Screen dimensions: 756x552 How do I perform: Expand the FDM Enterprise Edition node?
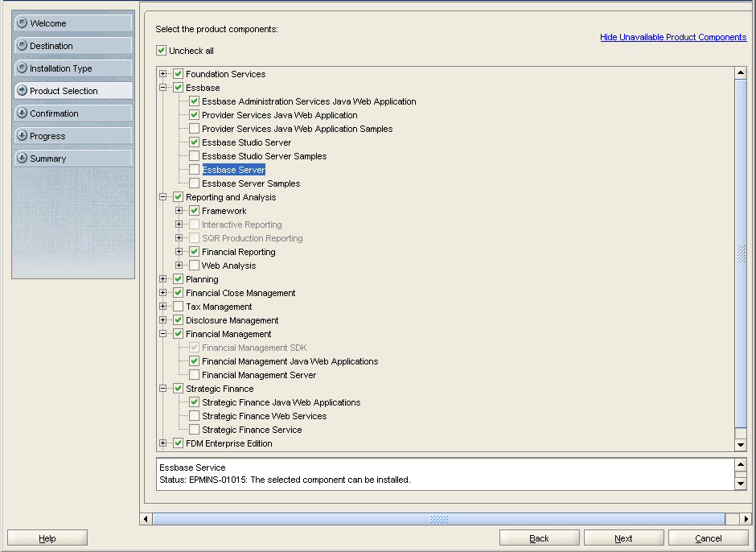tap(163, 443)
